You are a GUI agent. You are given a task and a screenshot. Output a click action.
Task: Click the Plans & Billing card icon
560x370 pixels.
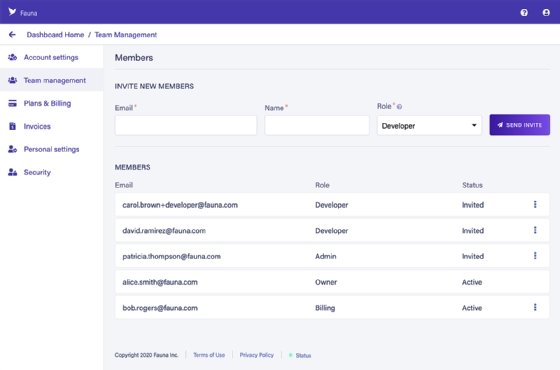pyautogui.click(x=12, y=103)
